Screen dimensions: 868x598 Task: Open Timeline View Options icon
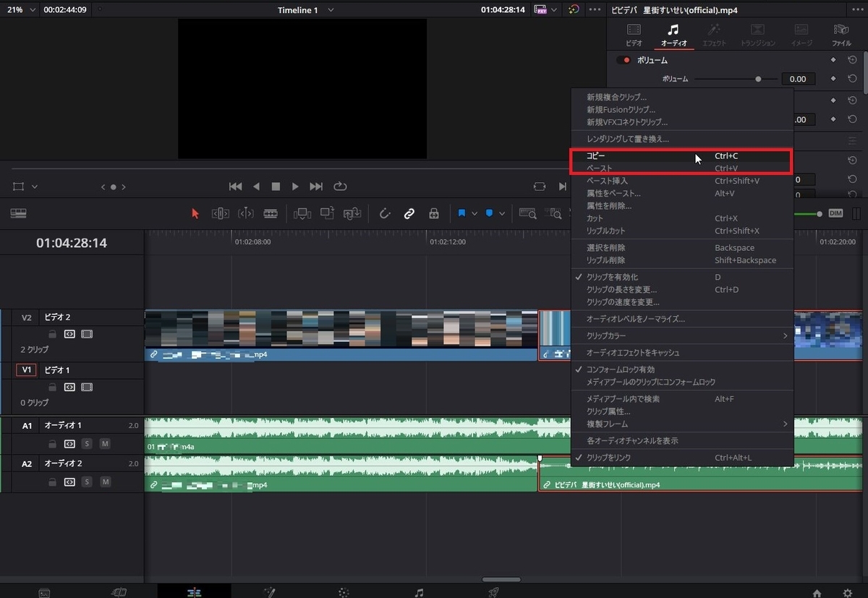18,213
